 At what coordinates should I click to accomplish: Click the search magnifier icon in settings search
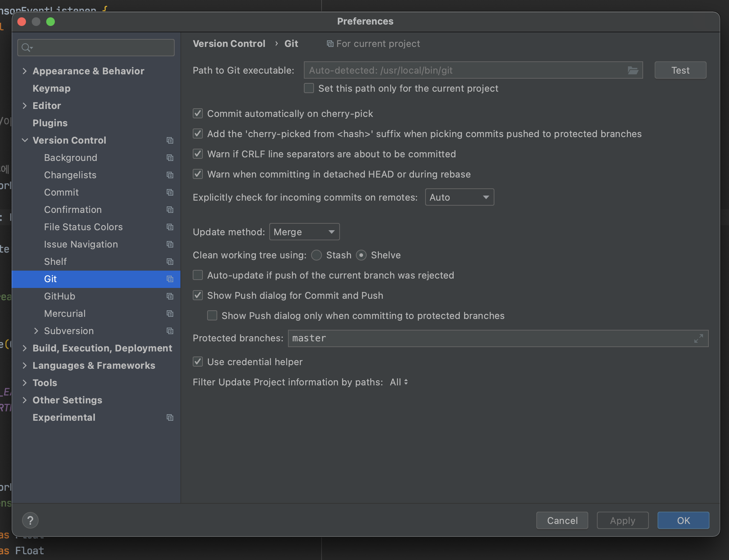(x=27, y=48)
